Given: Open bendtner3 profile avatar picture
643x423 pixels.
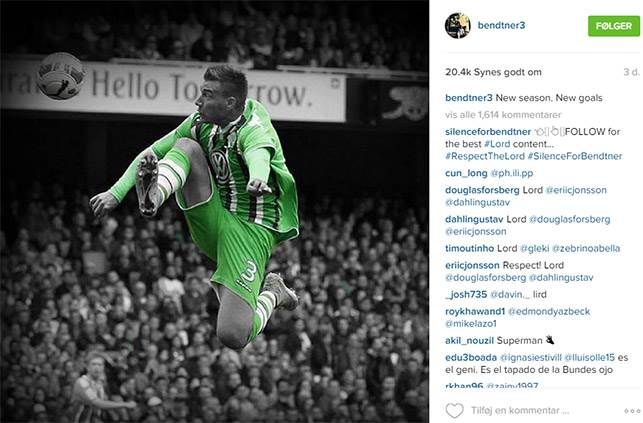Looking at the screenshot, I should click(458, 25).
